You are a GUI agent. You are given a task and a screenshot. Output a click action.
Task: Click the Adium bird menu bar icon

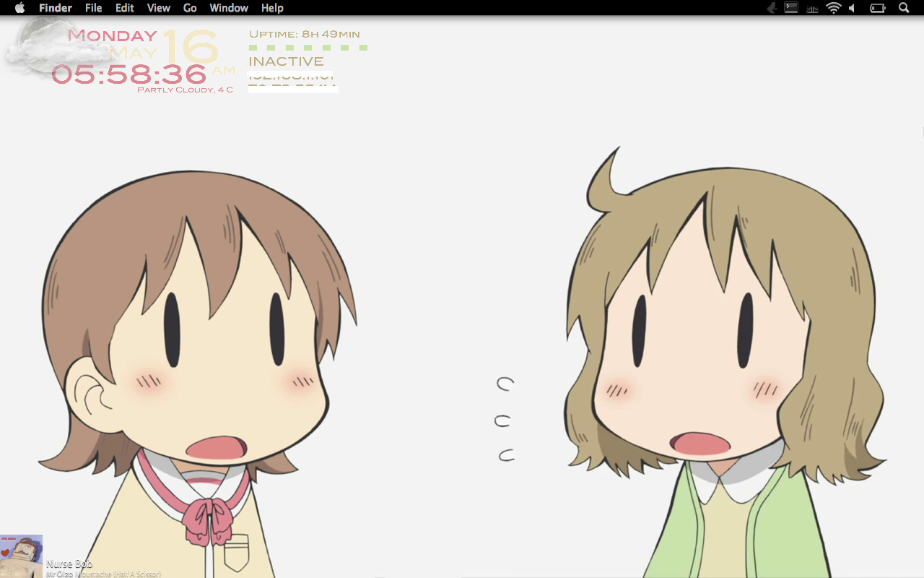click(772, 8)
